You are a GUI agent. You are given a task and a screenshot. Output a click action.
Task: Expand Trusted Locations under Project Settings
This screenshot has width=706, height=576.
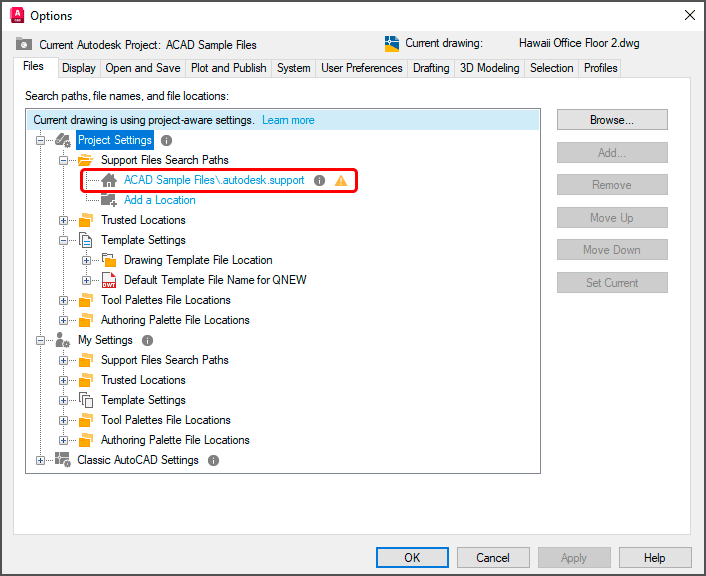[x=63, y=220]
